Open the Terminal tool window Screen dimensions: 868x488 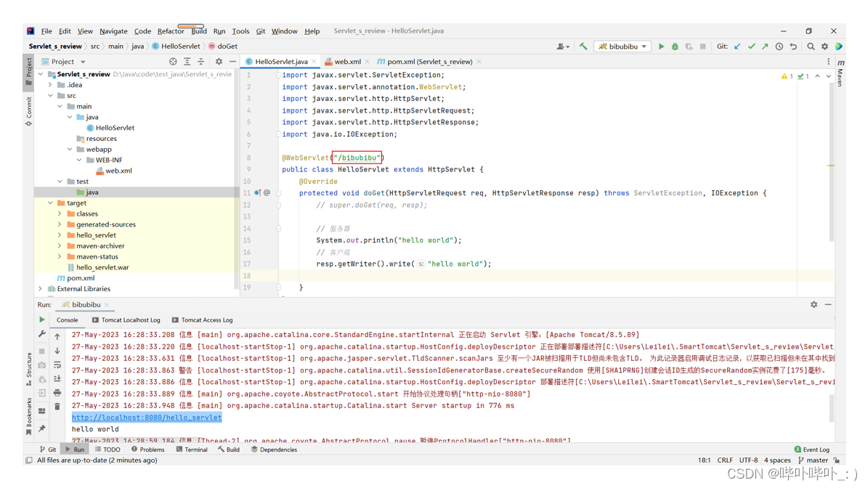coord(192,450)
